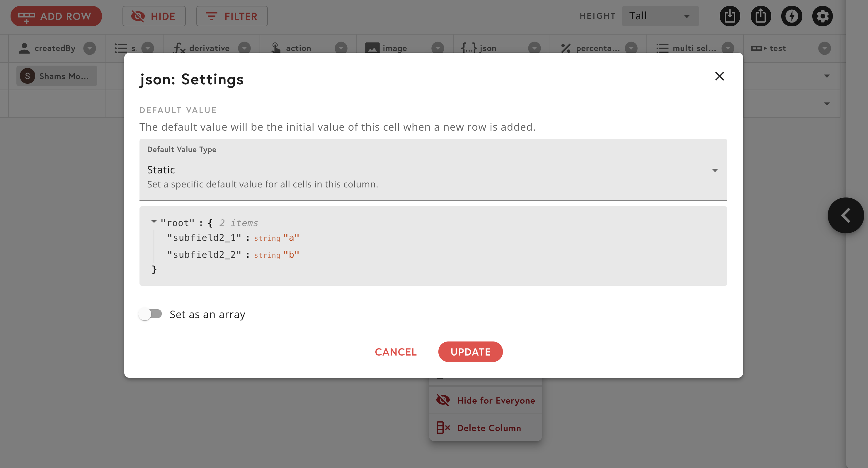Click the fx icon on derivative column
The height and width of the screenshot is (468, 868).
pos(179,48)
